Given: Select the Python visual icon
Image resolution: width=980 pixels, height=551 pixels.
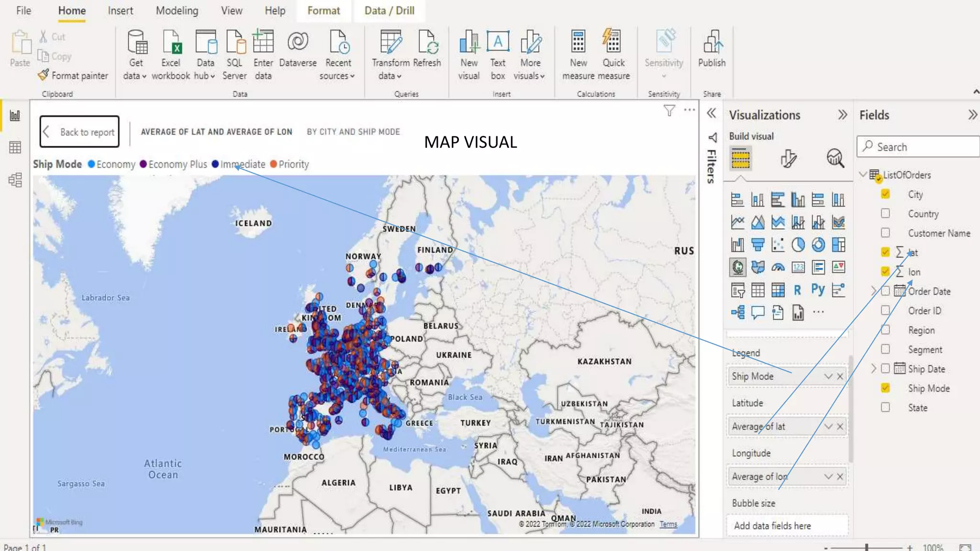Looking at the screenshot, I should tap(818, 289).
